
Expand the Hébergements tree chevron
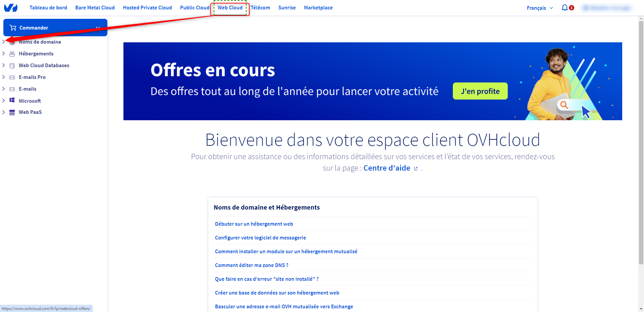[x=3, y=53]
